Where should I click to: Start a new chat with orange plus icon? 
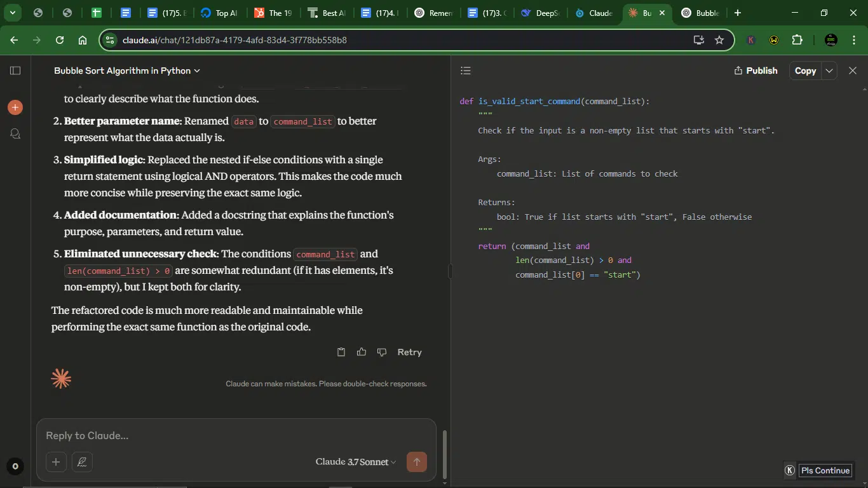(15, 107)
